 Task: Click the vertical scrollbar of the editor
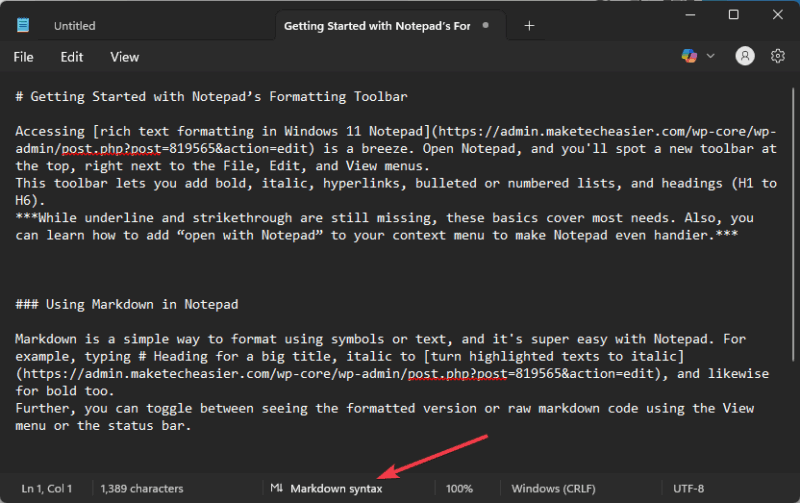tap(793, 224)
